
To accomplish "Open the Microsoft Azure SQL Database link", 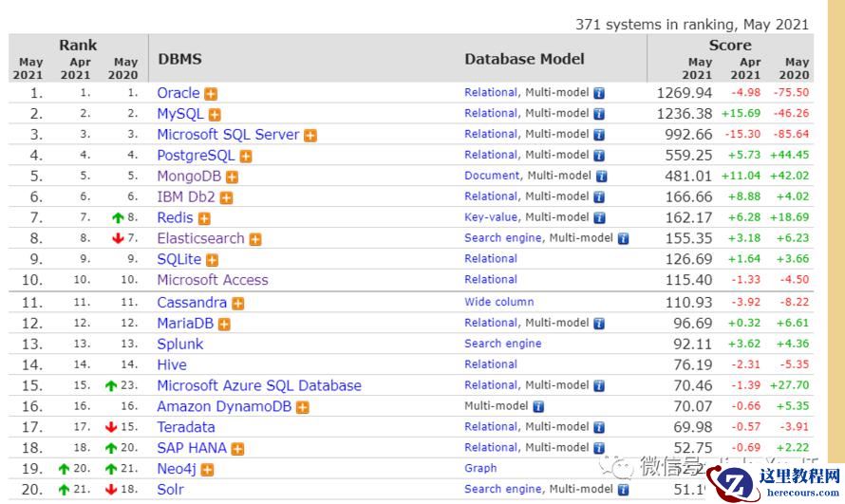I will pos(258,385).
